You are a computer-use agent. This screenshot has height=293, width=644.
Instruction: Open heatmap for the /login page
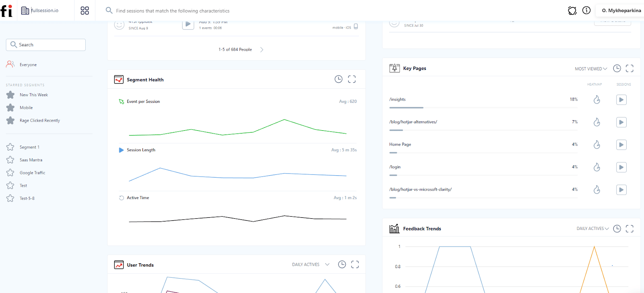(x=597, y=167)
